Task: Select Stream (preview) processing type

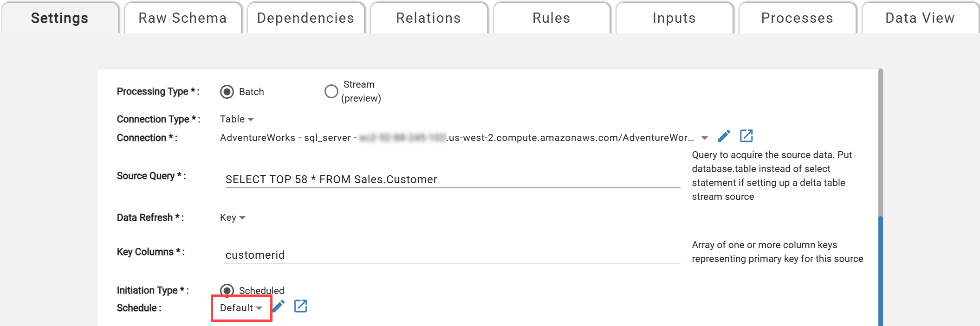Action: (331, 91)
